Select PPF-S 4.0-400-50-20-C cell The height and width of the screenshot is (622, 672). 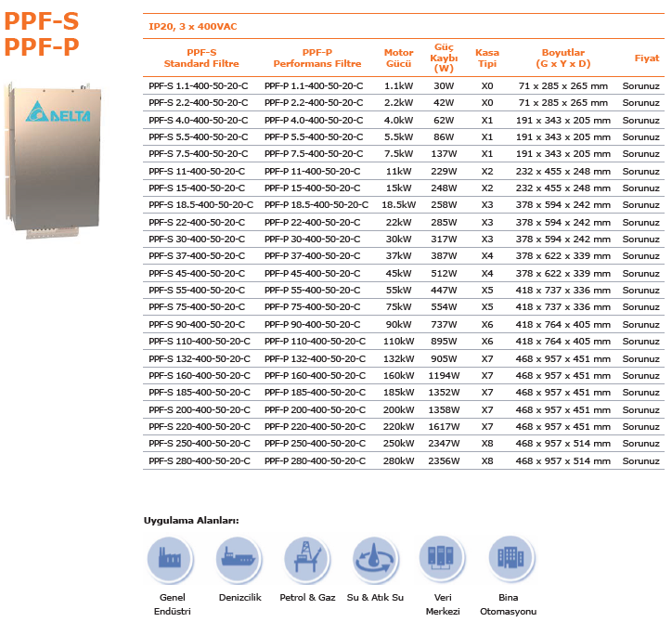[198, 120]
